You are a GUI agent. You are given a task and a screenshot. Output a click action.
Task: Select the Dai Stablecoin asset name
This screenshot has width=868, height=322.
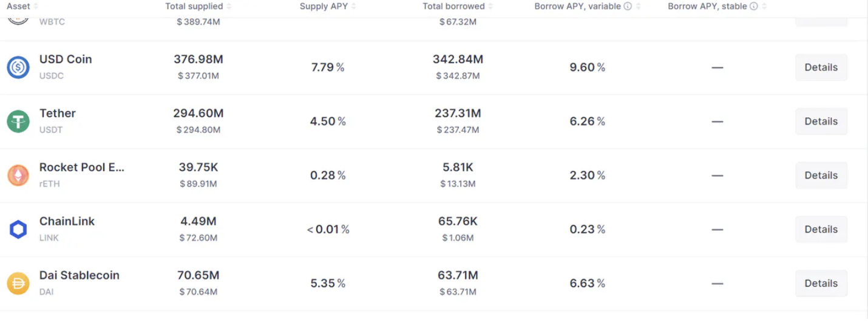[79, 275]
